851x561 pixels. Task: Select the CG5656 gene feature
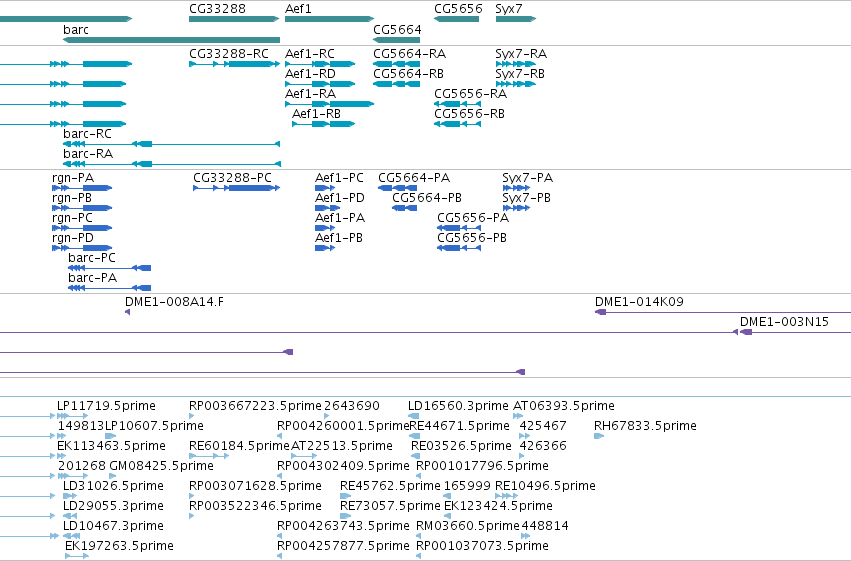456,19
